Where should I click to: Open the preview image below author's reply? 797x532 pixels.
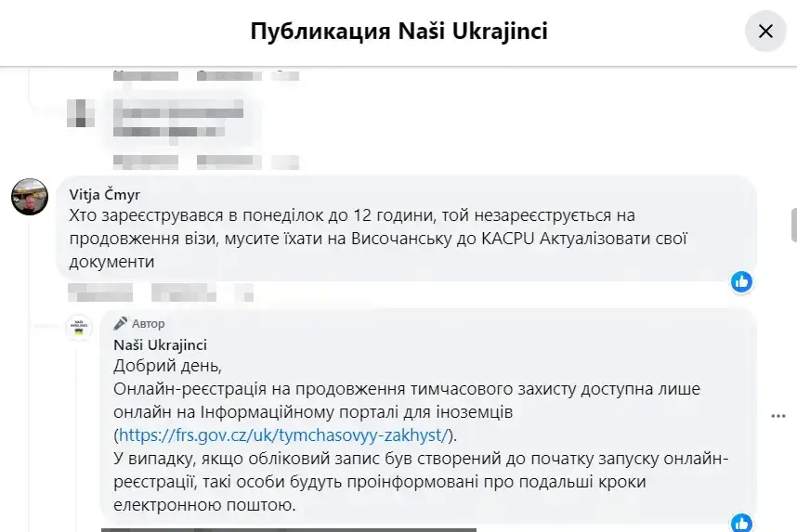[289, 530]
